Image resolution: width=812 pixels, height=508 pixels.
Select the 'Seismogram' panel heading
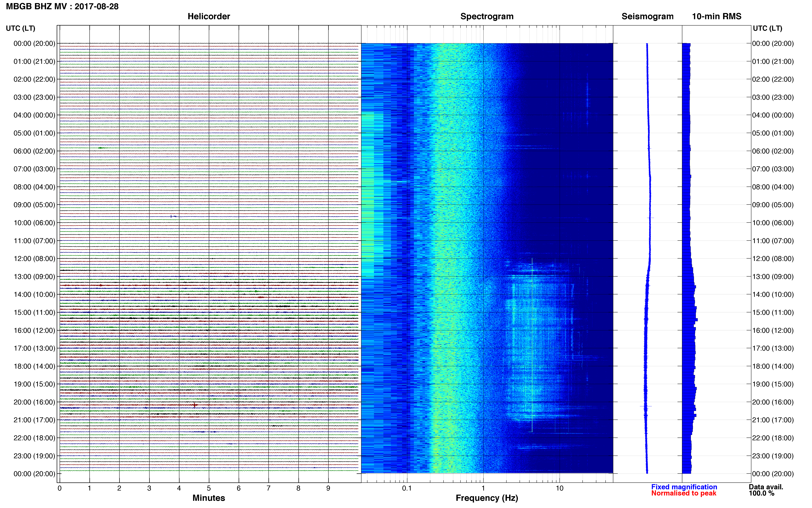648,16
